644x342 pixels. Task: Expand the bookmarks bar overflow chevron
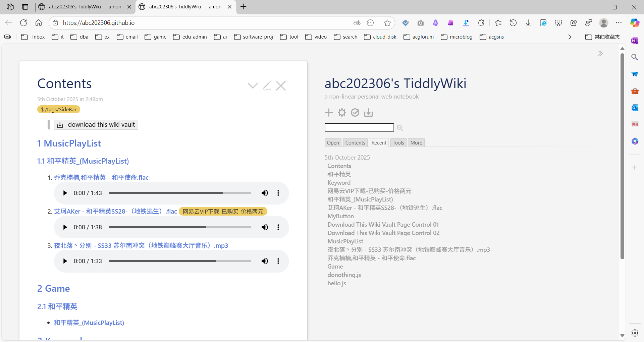[x=570, y=37]
